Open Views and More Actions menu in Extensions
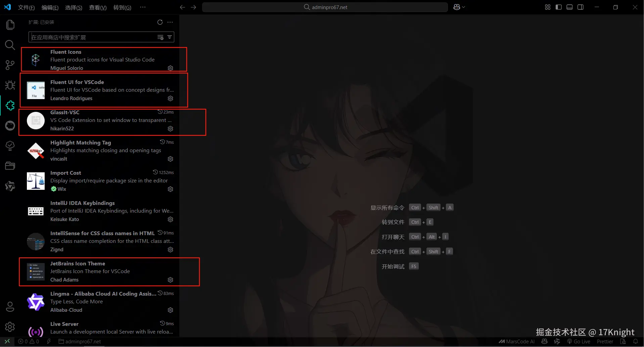 pos(170,22)
